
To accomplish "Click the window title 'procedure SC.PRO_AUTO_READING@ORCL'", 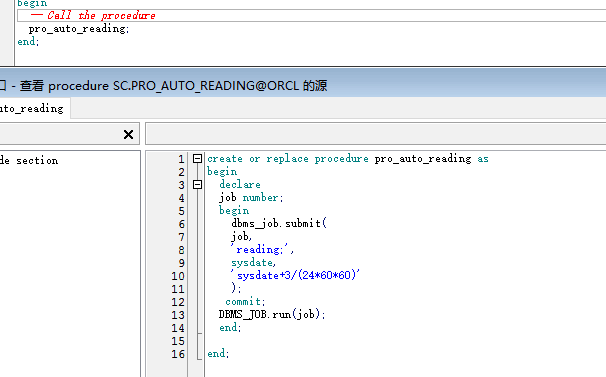I will (x=174, y=85).
